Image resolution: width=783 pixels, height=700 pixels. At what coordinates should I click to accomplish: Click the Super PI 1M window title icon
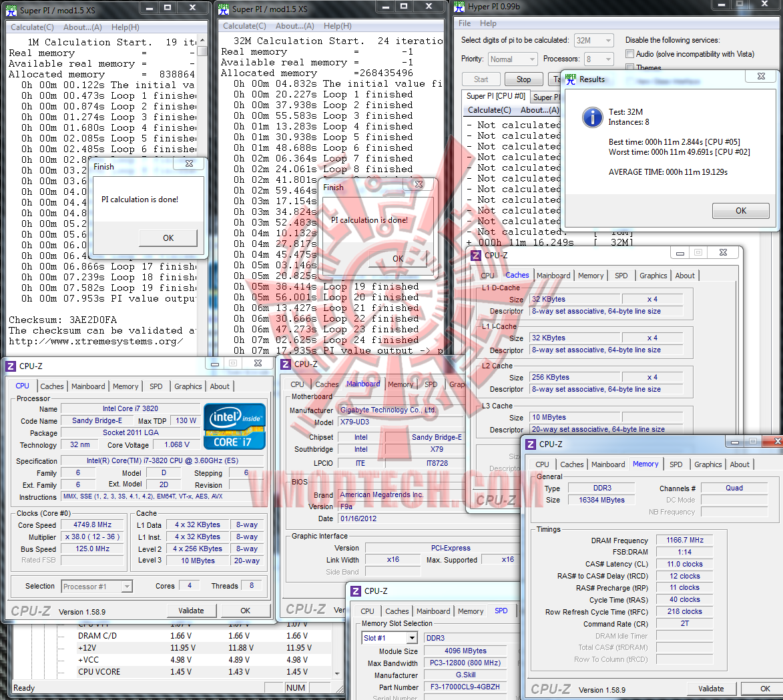coord(11,10)
